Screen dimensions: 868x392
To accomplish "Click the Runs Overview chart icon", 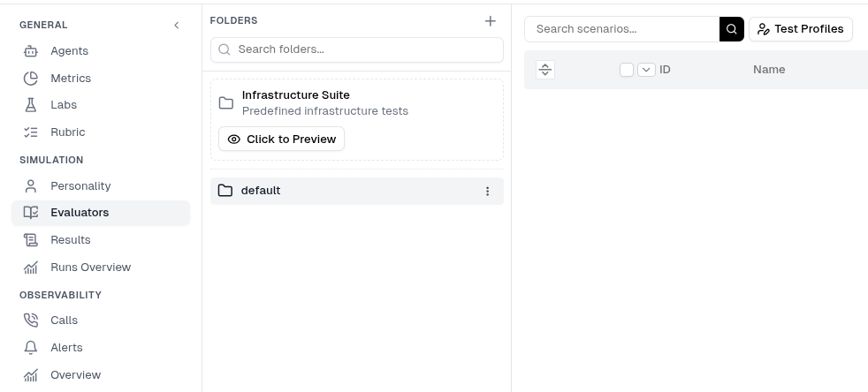I will click(x=30, y=267).
